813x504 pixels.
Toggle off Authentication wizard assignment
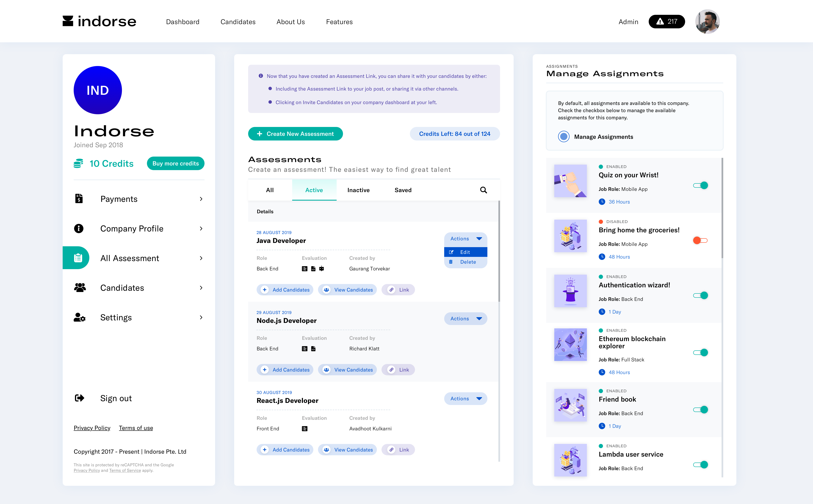700,295
